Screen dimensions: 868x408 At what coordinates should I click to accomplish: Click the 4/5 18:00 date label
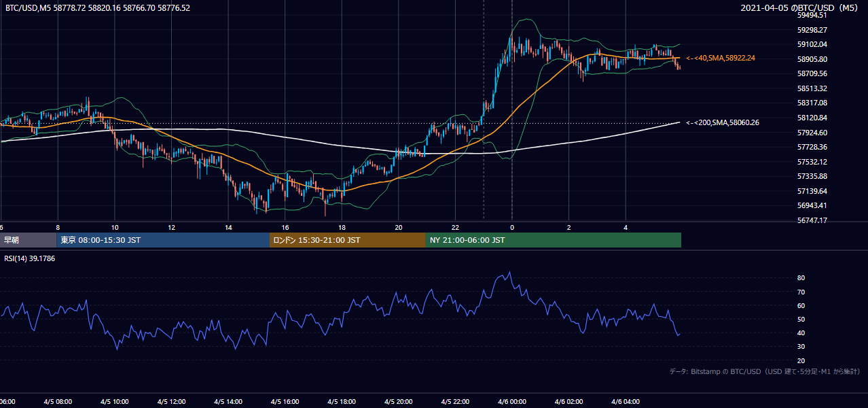click(x=342, y=402)
